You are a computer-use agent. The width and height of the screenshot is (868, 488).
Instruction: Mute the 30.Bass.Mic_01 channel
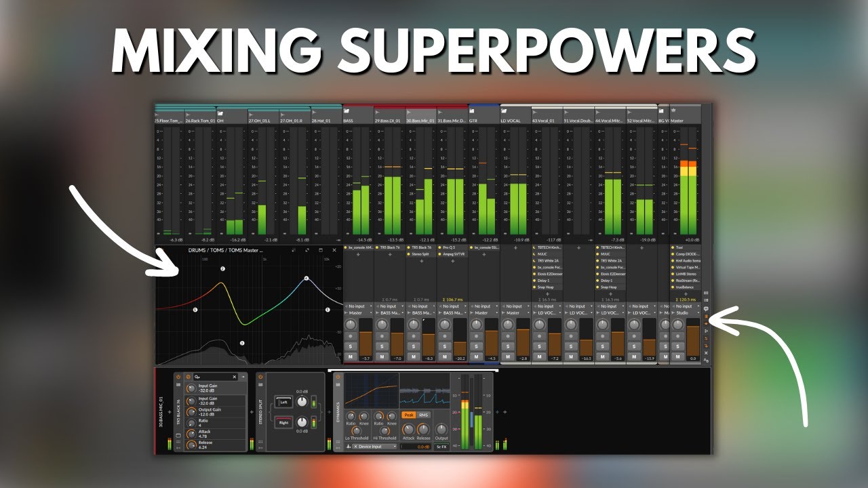coord(414,357)
